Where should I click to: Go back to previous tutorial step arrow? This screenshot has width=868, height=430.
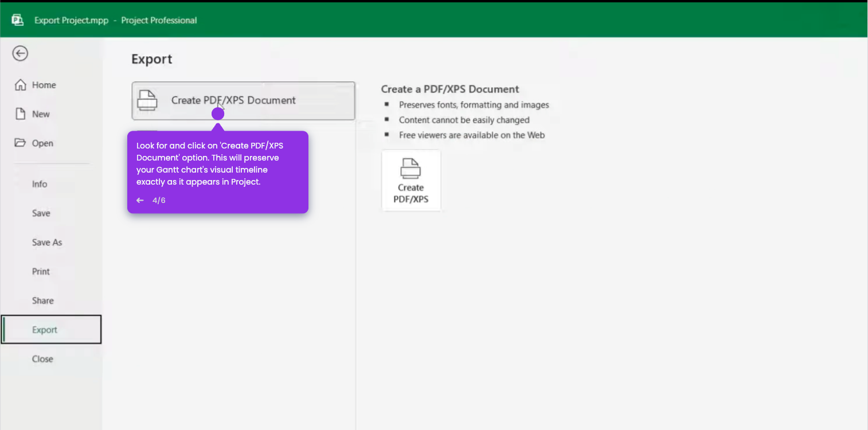pos(140,201)
